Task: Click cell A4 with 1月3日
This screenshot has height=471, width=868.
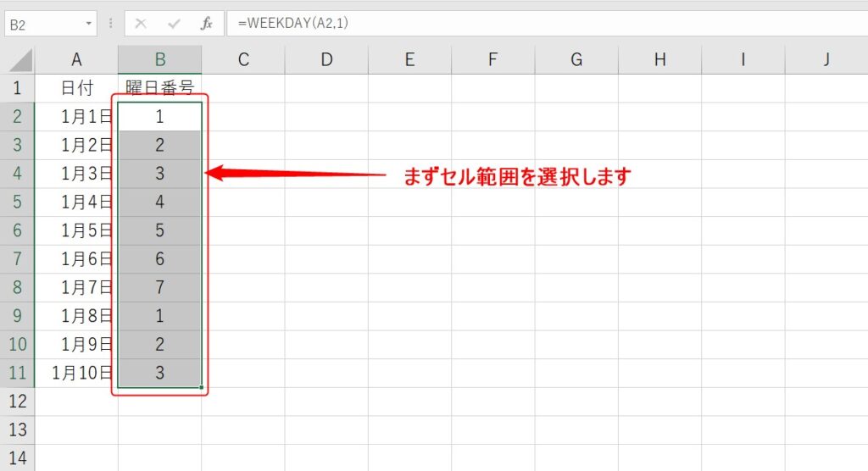Action: pyautogui.click(x=76, y=173)
